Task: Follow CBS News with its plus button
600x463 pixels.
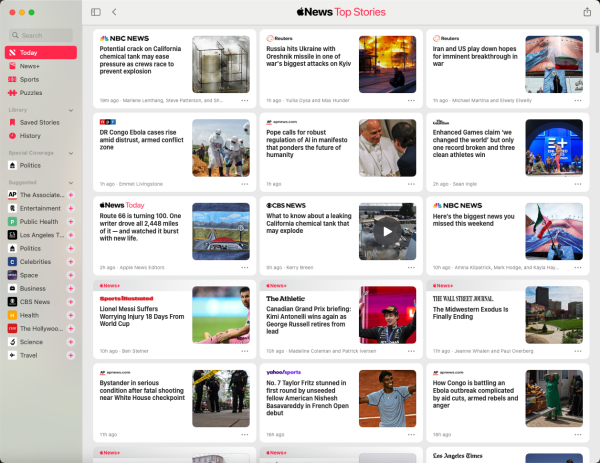Action: pyautogui.click(x=71, y=302)
